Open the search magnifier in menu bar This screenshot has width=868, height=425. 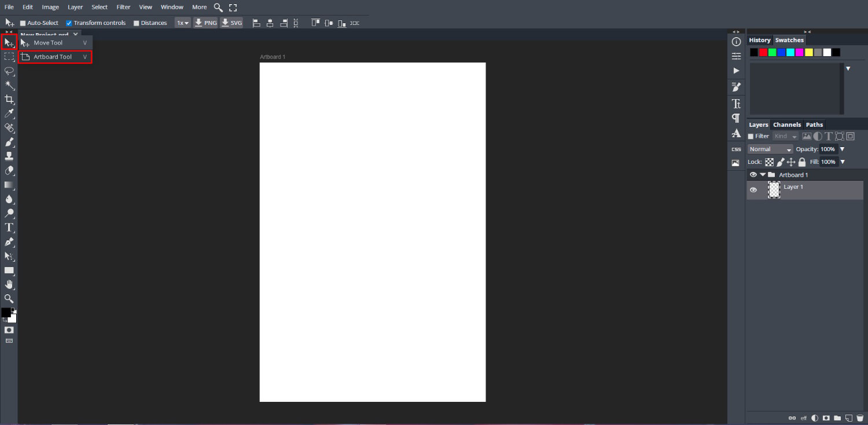pos(218,8)
